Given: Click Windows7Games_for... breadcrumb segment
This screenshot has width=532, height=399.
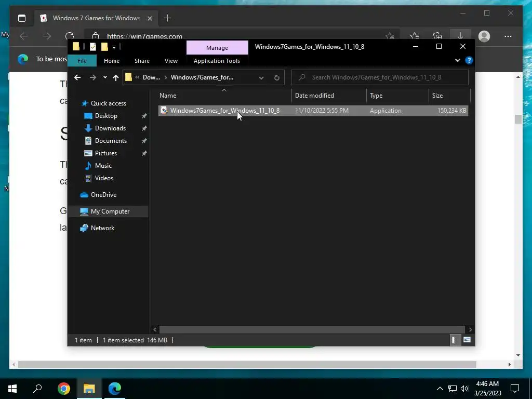Looking at the screenshot, I should pyautogui.click(x=202, y=77).
